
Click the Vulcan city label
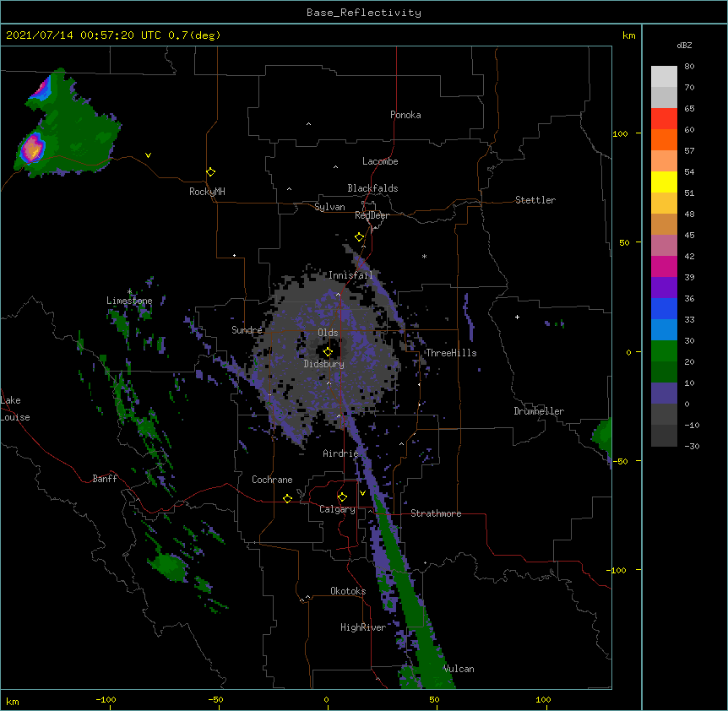[x=459, y=669]
